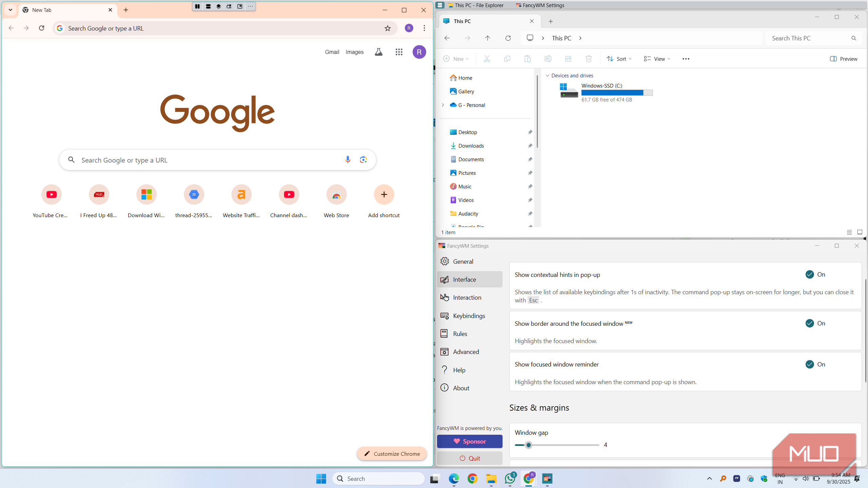This screenshot has height=488, width=868.
Task: Click the voice search microphone icon
Action: point(348,160)
